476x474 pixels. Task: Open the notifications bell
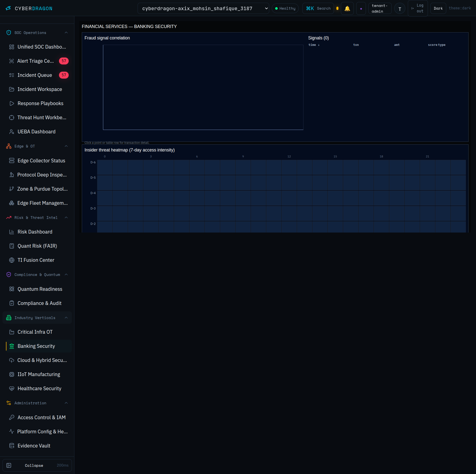[x=347, y=8]
